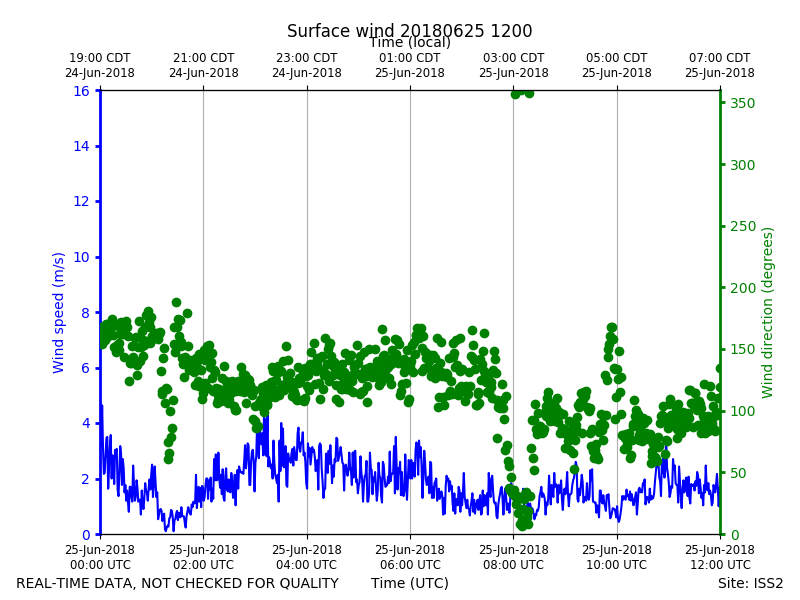
Task: Click the 350 degree tick on right axis
Action: pos(742,103)
